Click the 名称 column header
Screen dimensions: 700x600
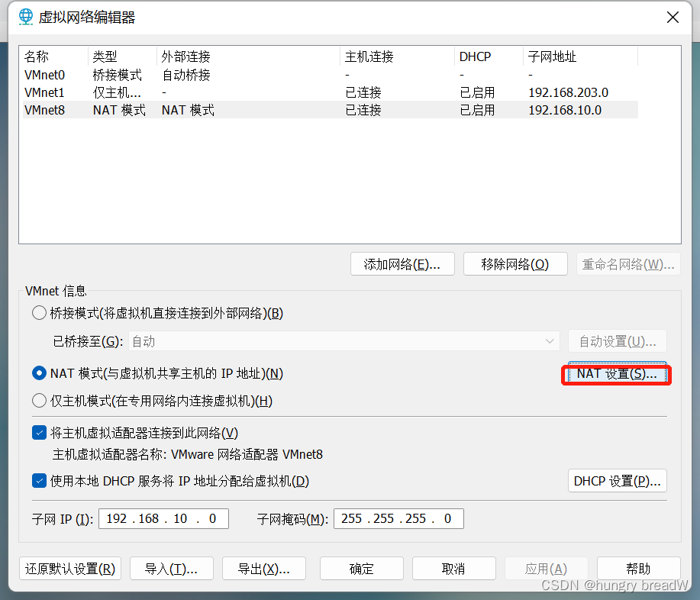pos(55,56)
